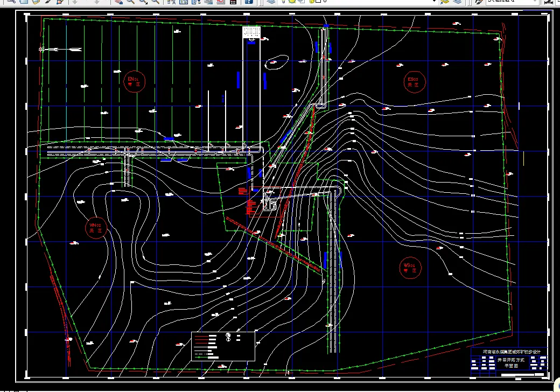Image resolution: width=560 pixels, height=392 pixels.
Task: Click the Paste clipboard icon
Action: 36,2
